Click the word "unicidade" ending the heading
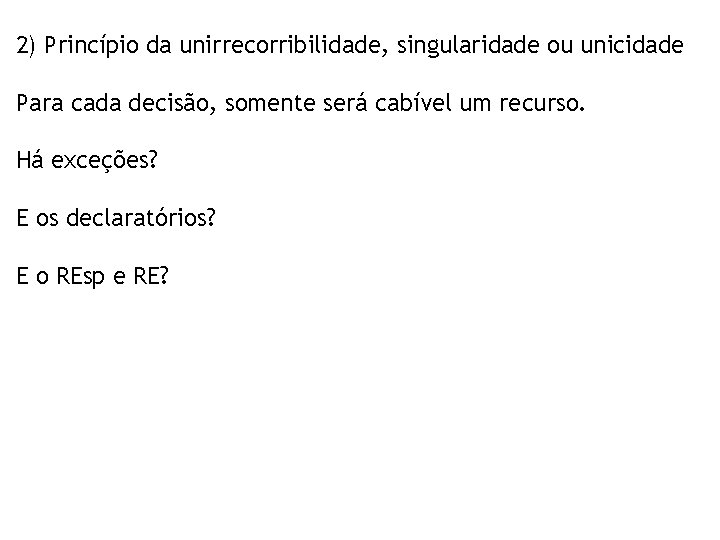720x540 pixels. (635, 46)
